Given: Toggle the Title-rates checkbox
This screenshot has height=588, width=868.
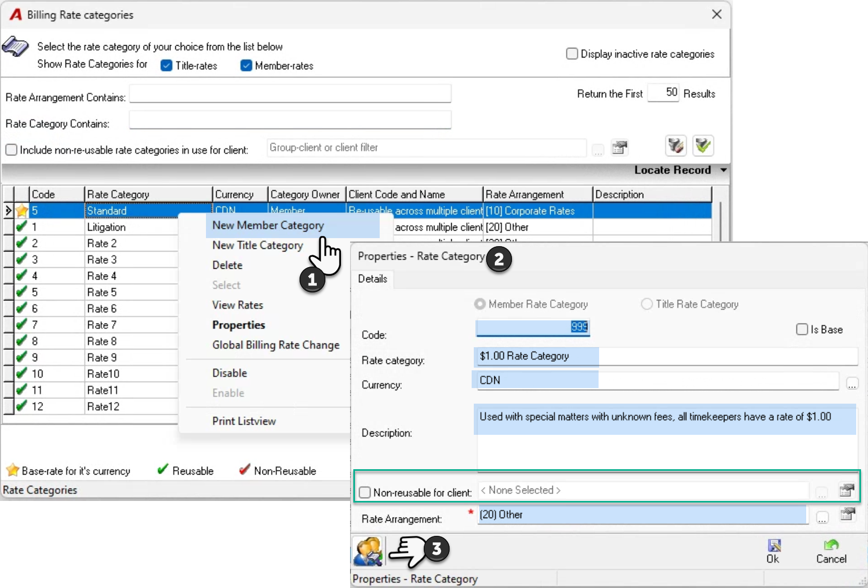Looking at the screenshot, I should pos(167,66).
